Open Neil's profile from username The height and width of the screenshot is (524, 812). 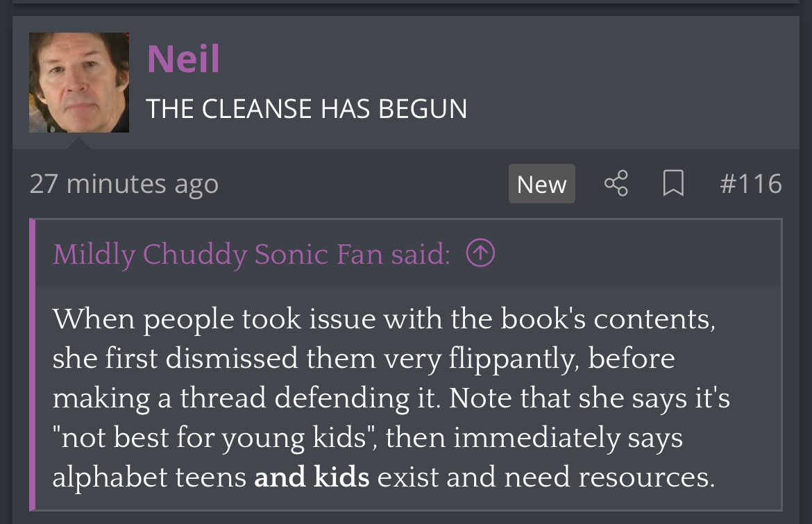click(183, 59)
